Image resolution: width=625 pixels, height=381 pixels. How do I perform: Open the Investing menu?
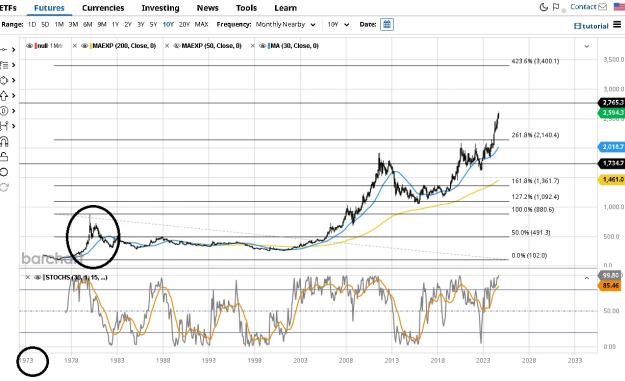pyautogui.click(x=160, y=8)
